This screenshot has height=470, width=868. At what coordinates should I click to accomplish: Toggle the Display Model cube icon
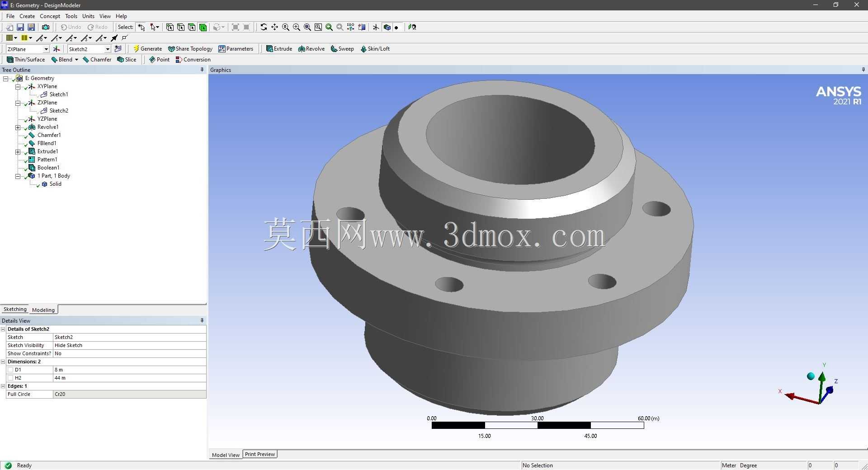click(x=387, y=27)
